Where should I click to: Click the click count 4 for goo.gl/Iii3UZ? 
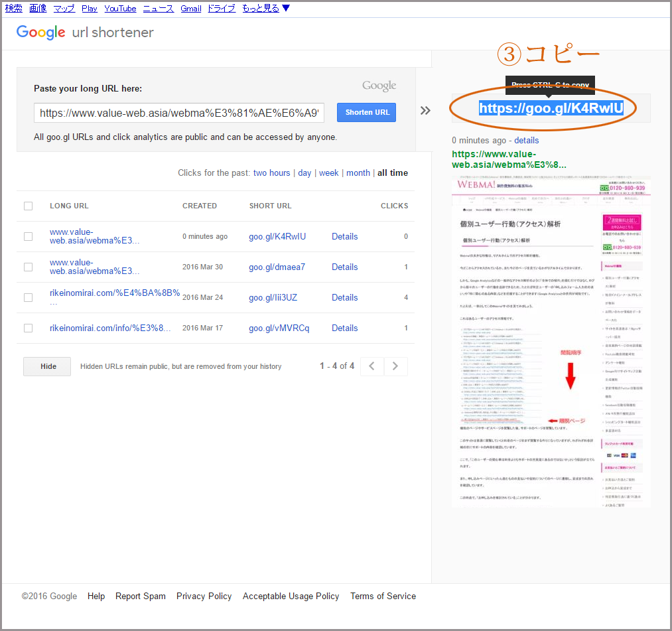pos(406,297)
